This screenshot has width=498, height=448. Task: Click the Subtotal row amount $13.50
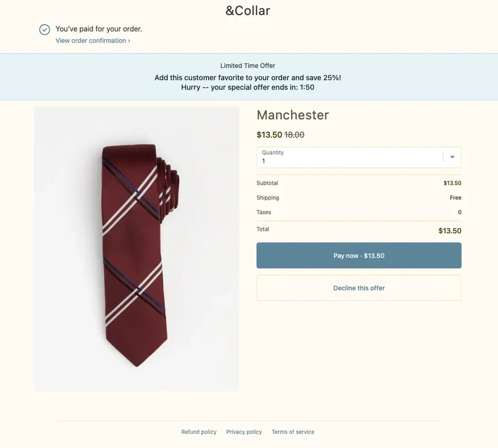tap(452, 183)
